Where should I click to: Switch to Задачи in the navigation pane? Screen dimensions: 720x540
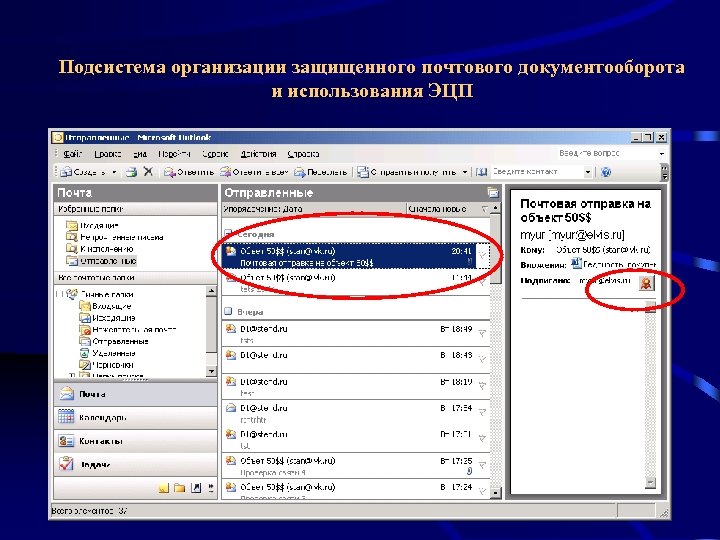pos(135,464)
